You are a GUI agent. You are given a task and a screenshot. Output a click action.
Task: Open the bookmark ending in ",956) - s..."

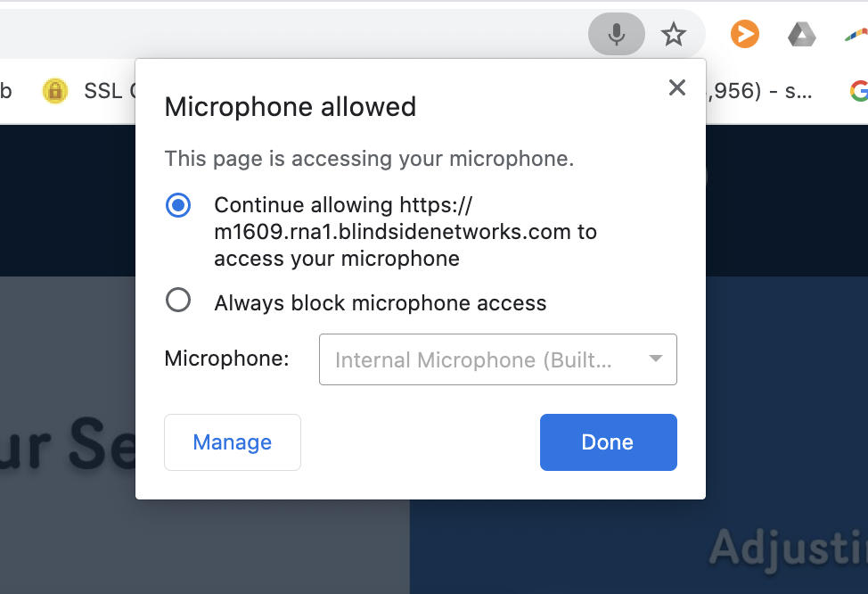click(760, 91)
